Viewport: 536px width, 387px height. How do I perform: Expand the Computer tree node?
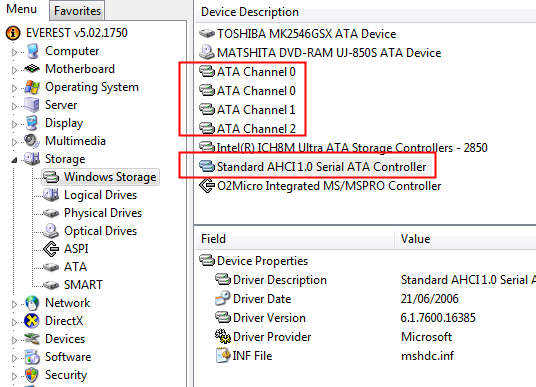[x=14, y=52]
